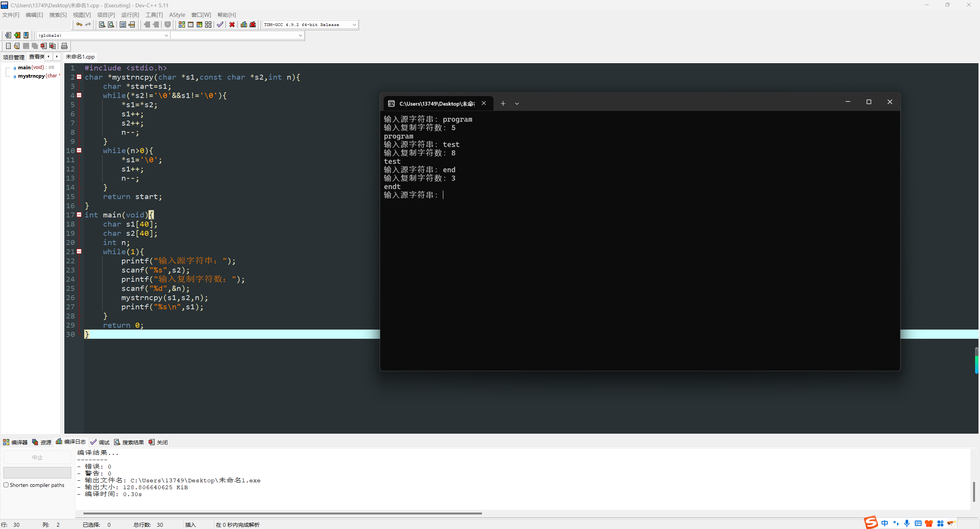Open the terminal new tab dropdown chevron
Viewport: 980px width, 529px height.
[x=517, y=103]
